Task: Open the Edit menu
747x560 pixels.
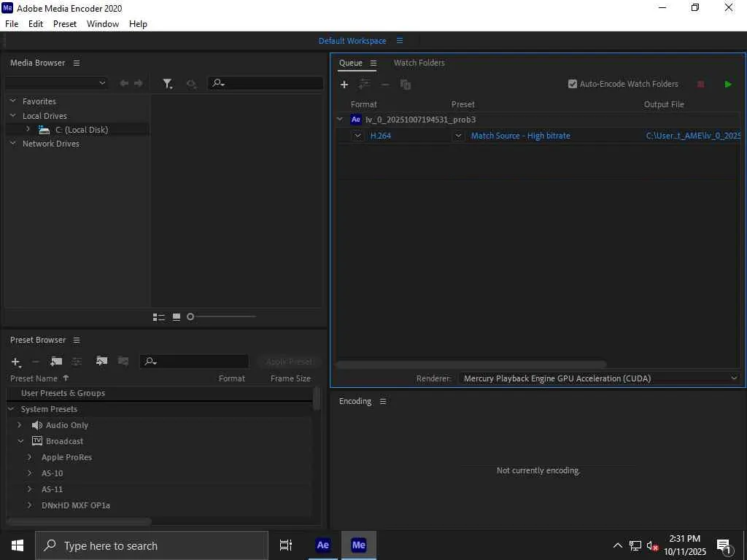Action: coord(36,24)
